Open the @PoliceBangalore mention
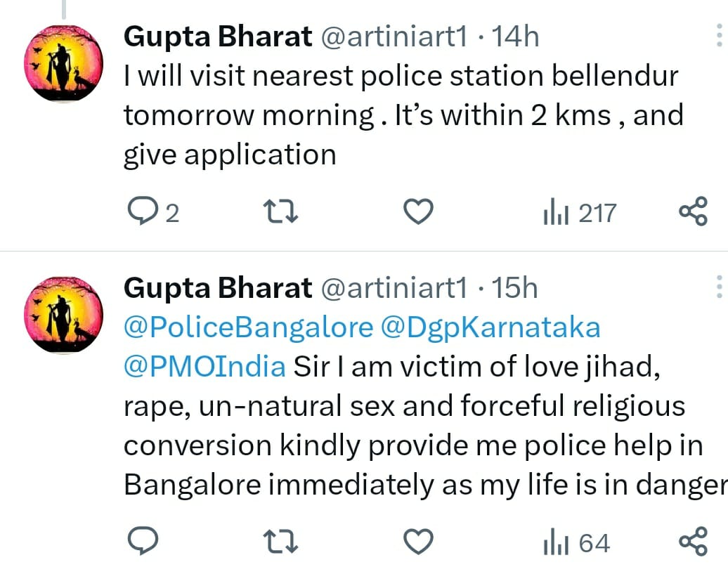 (248, 327)
